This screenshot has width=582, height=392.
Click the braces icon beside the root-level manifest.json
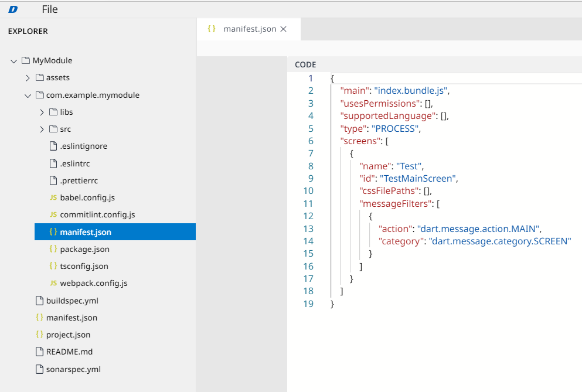tap(39, 318)
